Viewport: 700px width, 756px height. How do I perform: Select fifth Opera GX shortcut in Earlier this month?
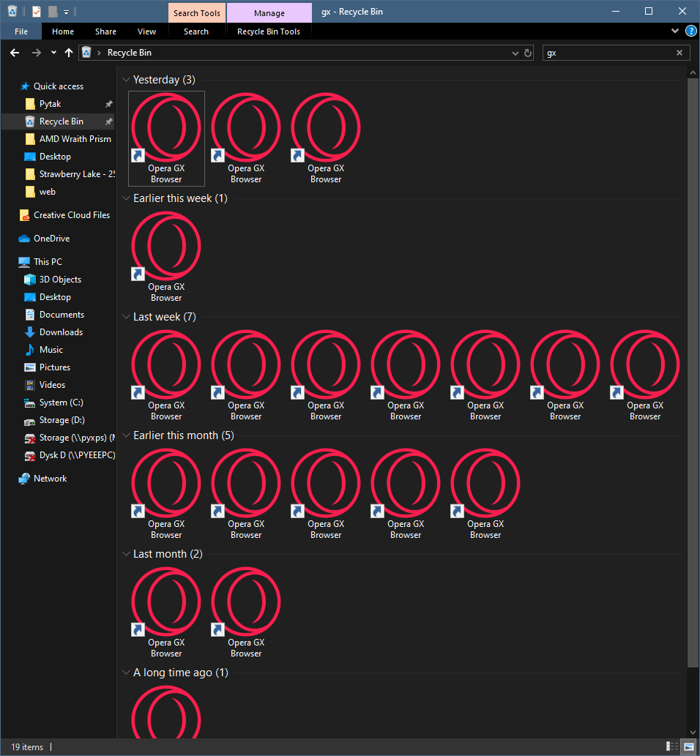click(x=485, y=494)
